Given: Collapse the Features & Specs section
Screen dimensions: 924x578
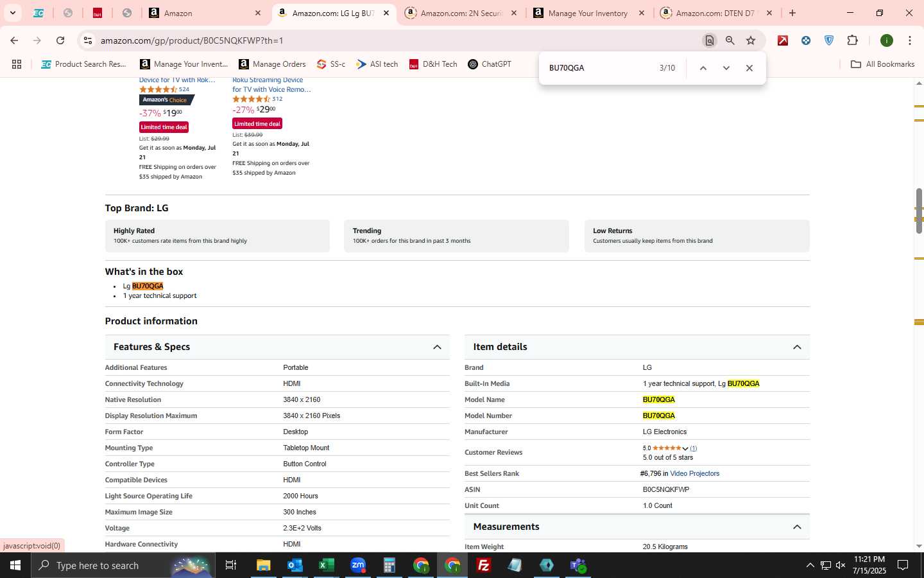Looking at the screenshot, I should [x=437, y=347].
